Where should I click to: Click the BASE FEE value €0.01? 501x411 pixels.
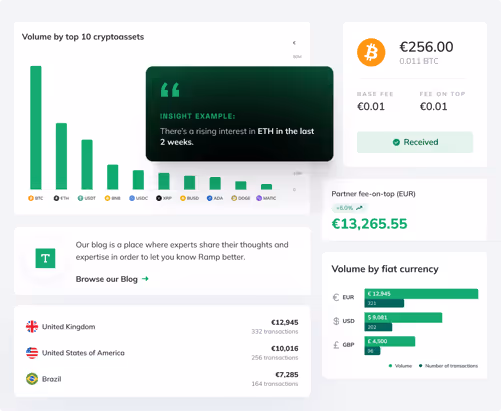click(x=371, y=107)
